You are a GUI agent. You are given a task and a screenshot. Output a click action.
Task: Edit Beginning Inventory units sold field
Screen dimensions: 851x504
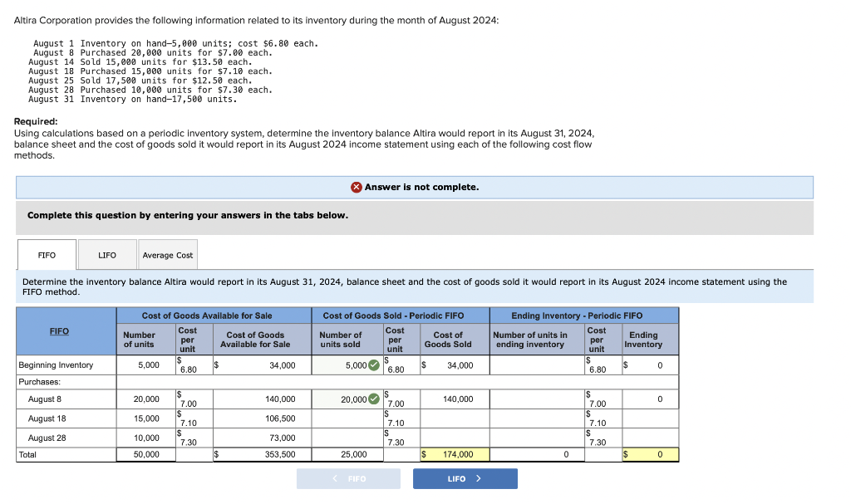point(347,365)
